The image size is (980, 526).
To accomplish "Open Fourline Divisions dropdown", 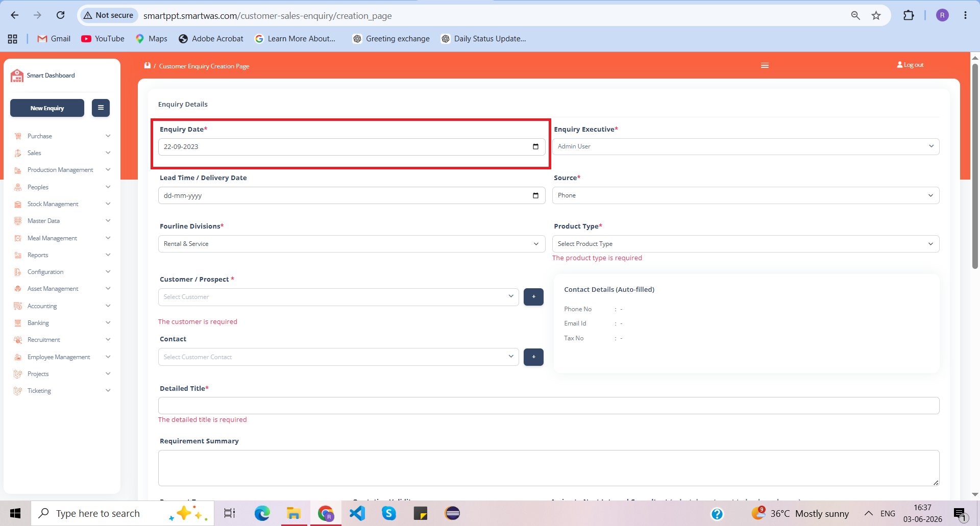I will [x=352, y=244].
